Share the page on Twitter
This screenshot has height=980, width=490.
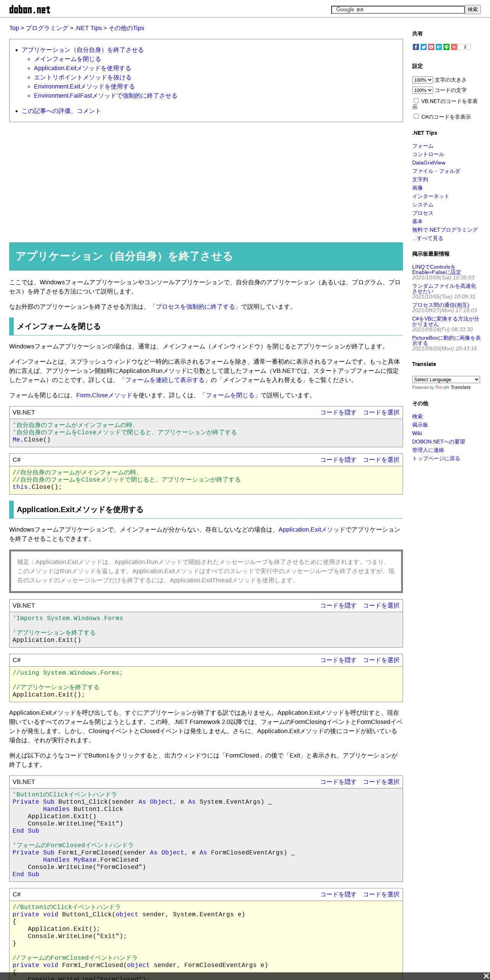click(424, 47)
